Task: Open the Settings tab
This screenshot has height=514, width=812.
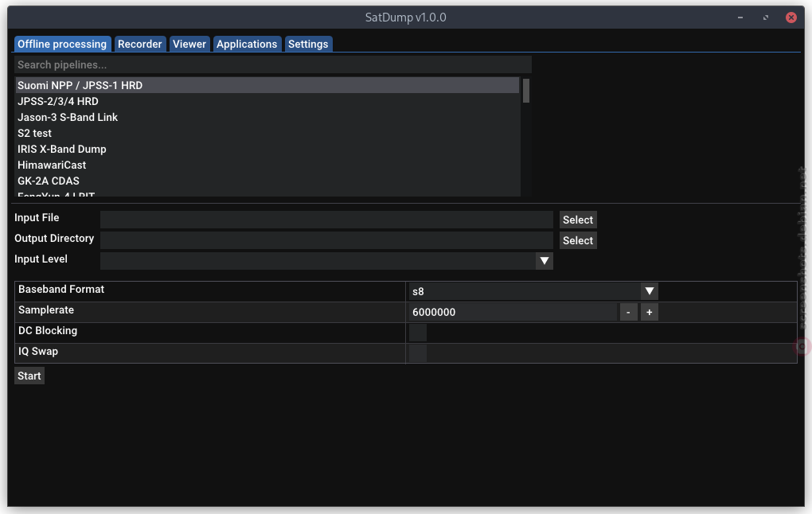Action: coord(308,44)
